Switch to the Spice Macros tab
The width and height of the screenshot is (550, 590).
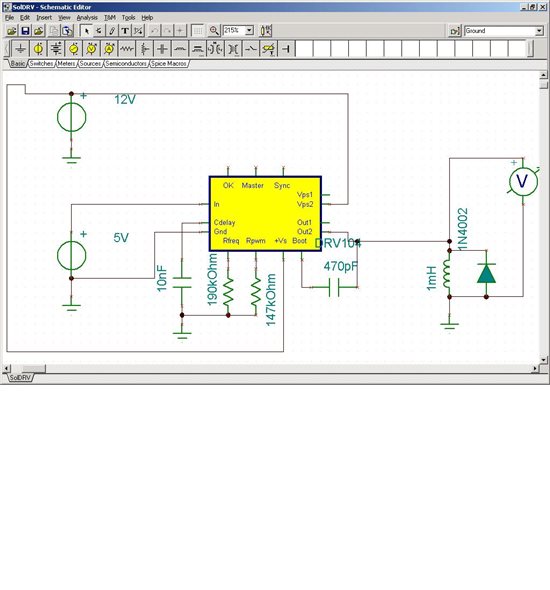169,64
